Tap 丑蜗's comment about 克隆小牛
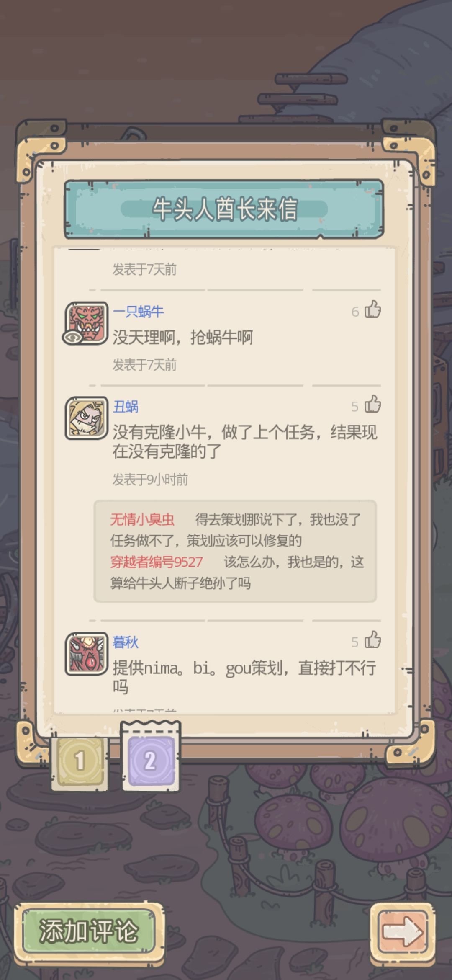Image resolution: width=452 pixels, height=980 pixels. [x=245, y=441]
